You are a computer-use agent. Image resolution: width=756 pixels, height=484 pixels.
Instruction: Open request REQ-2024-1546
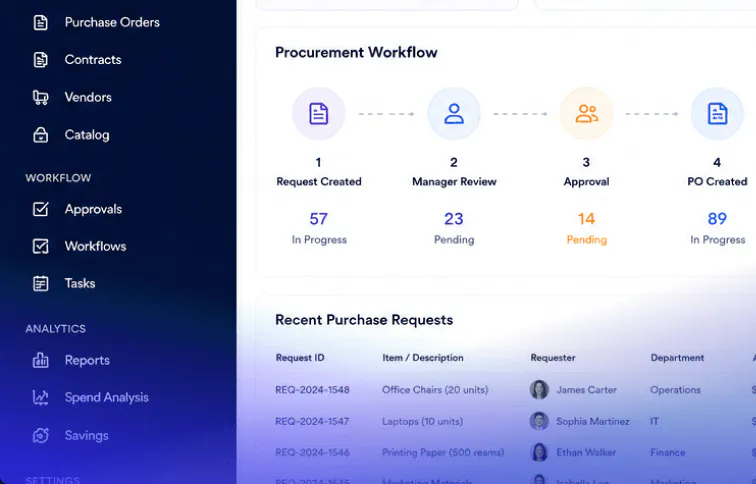tap(312, 452)
